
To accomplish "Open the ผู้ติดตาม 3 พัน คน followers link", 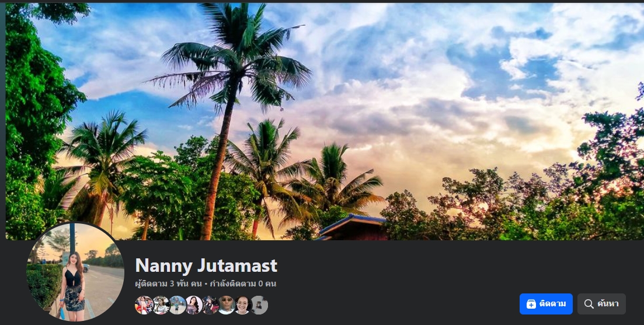I will click(x=168, y=284).
